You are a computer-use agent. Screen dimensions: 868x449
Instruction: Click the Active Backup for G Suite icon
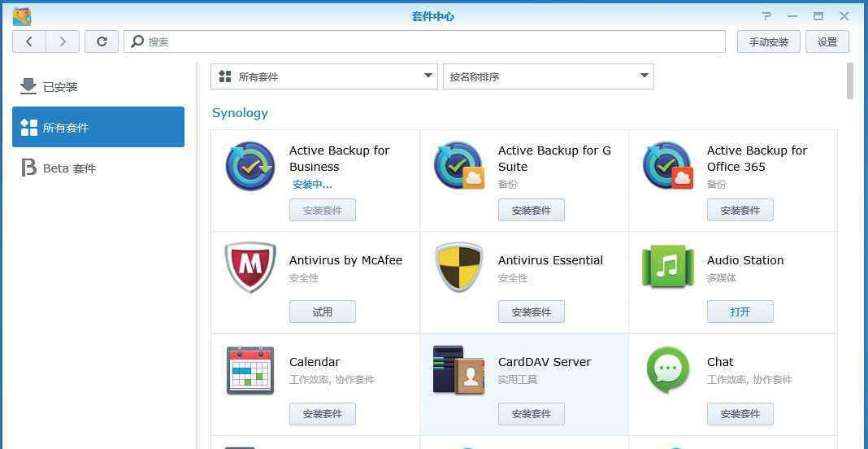point(459,166)
